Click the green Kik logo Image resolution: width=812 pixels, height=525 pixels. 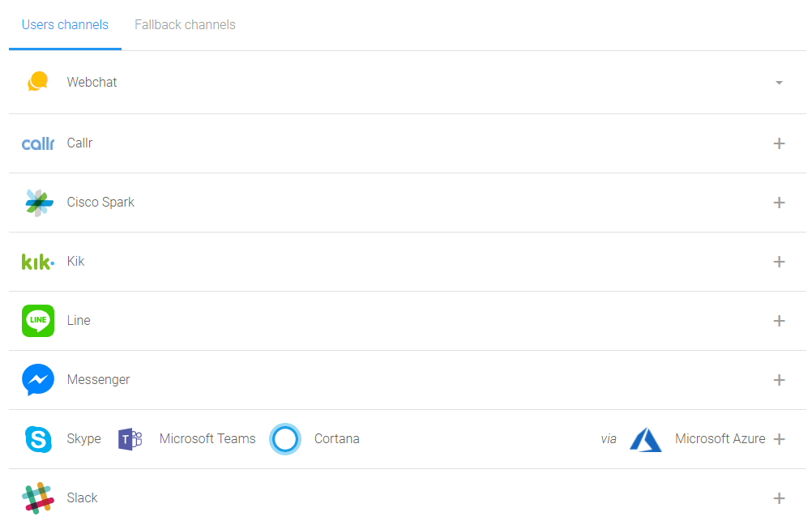(x=38, y=262)
